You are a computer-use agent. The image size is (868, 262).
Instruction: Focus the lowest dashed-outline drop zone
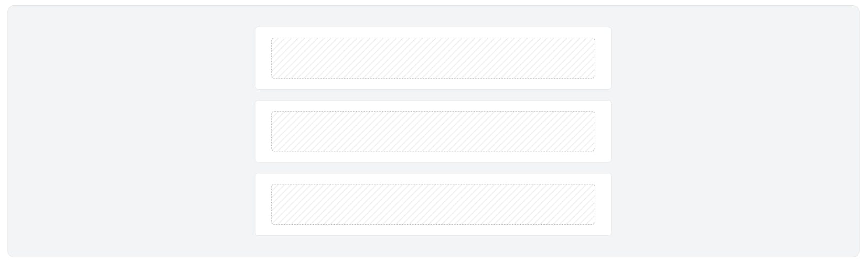433,204
